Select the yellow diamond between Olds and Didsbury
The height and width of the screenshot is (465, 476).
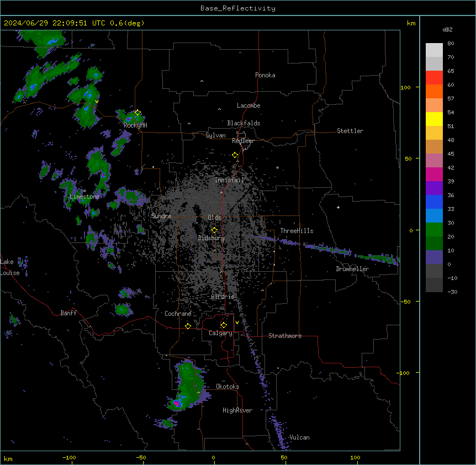click(x=214, y=230)
